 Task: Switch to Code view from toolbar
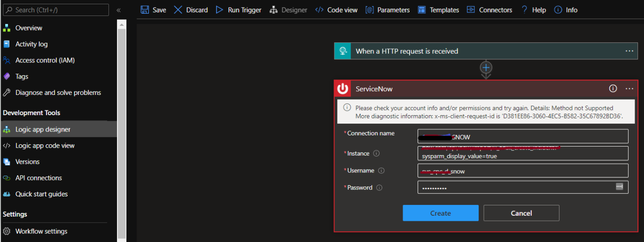(x=336, y=10)
